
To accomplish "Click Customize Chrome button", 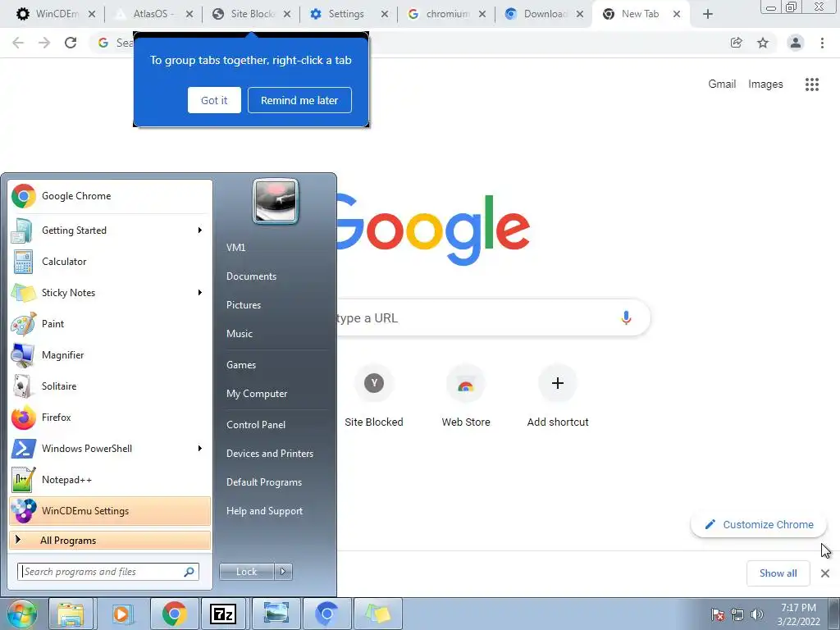I will click(x=759, y=524).
